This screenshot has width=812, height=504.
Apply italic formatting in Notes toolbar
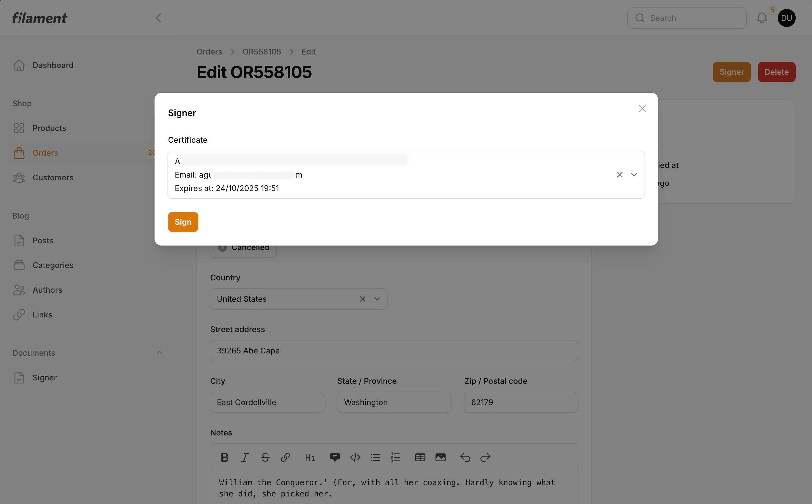[x=245, y=457]
